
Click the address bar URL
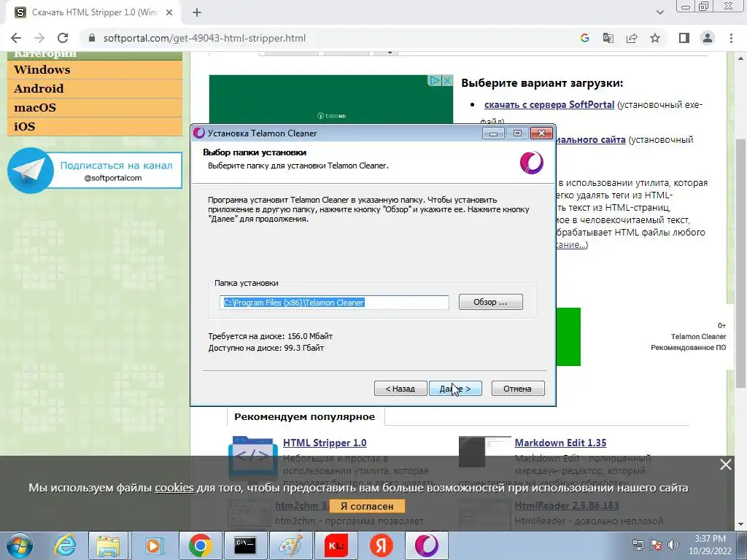tap(204, 38)
